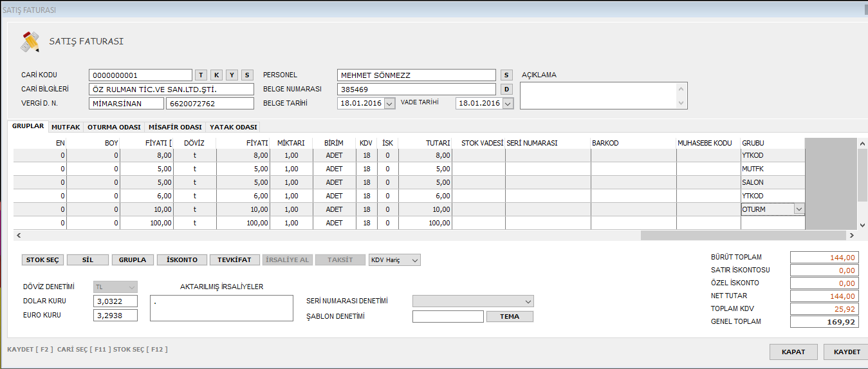Click the pencil invoice icon in header

pyautogui.click(x=30, y=42)
